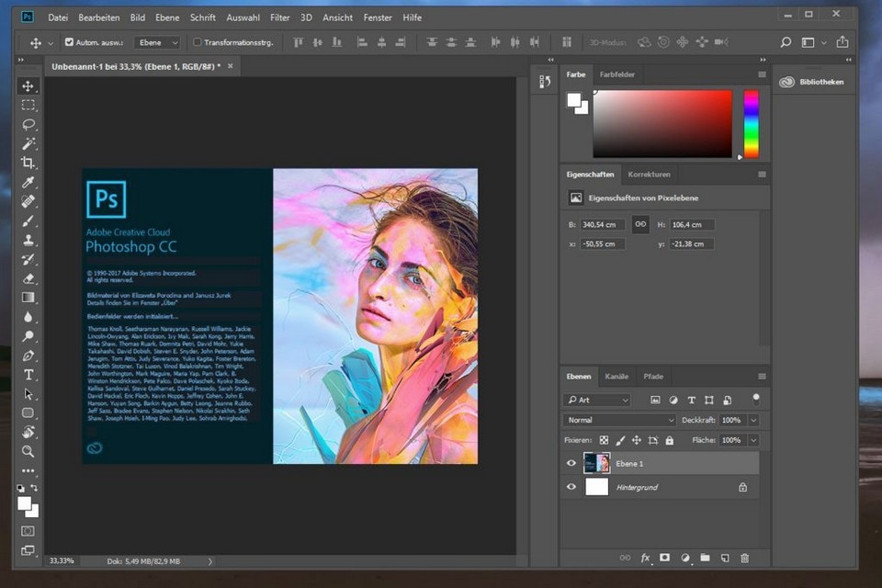Toggle the Autom. ausw. checkbox
Viewport: 882px width, 588px height.
69,41
